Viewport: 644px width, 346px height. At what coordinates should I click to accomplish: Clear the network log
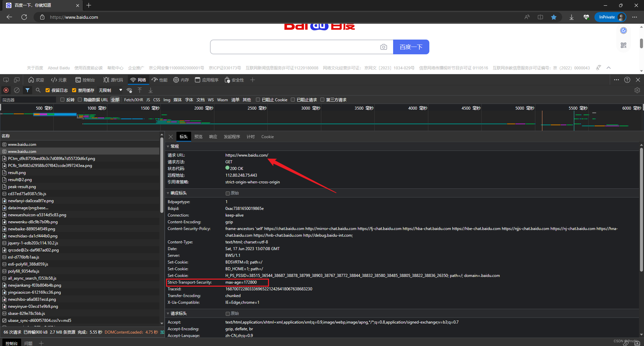tap(17, 90)
